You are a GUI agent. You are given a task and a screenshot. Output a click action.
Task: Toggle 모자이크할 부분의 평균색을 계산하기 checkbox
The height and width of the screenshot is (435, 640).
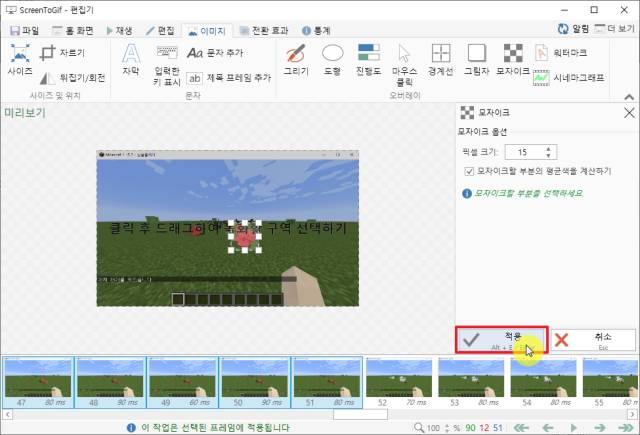pyautogui.click(x=469, y=171)
